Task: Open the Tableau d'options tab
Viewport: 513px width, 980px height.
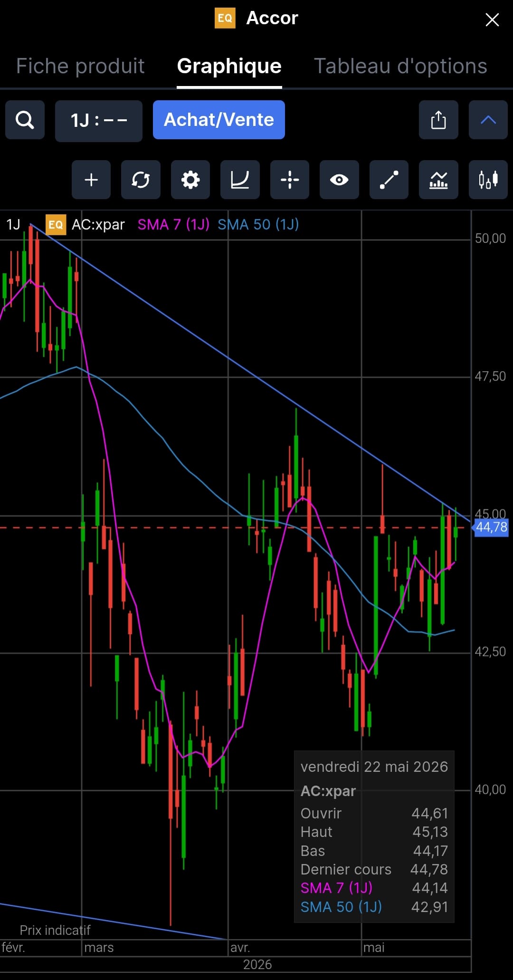Action: (401, 66)
